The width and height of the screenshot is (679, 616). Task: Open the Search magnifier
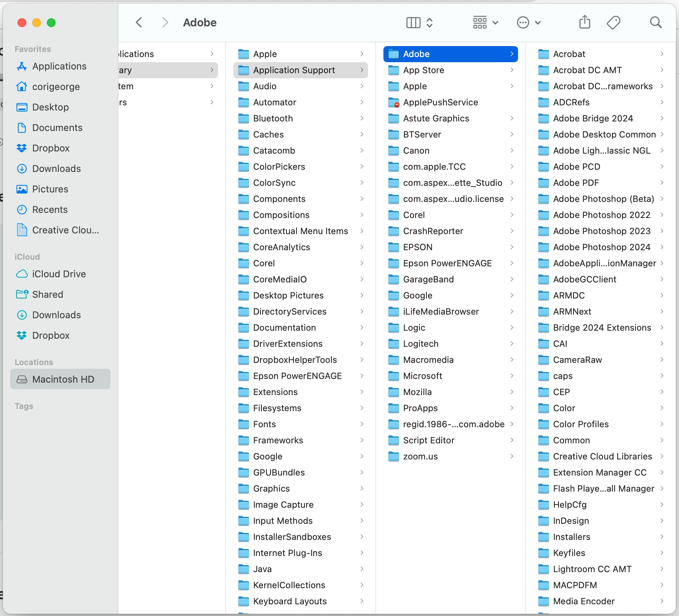pyautogui.click(x=656, y=23)
